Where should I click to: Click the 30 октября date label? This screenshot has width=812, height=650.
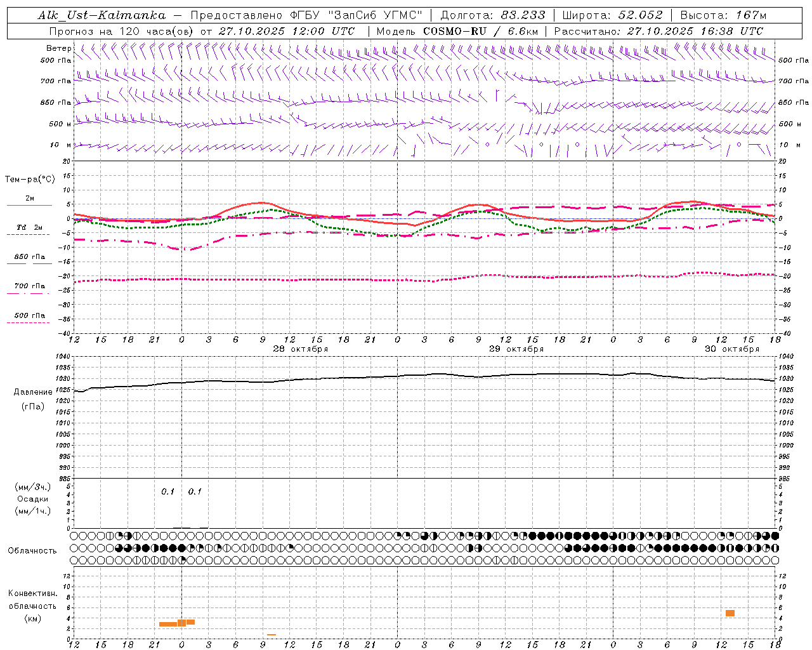pyautogui.click(x=732, y=349)
